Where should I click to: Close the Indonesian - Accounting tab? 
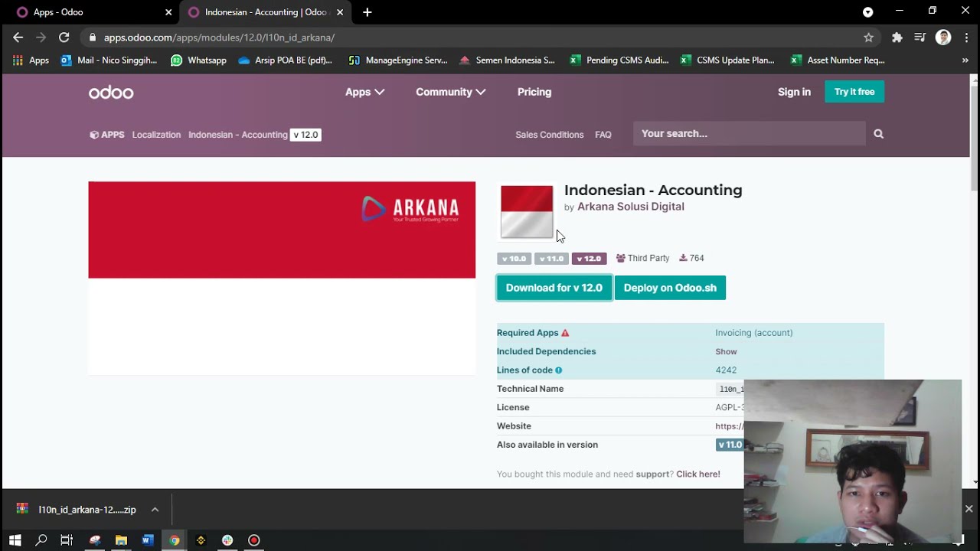pos(340,12)
